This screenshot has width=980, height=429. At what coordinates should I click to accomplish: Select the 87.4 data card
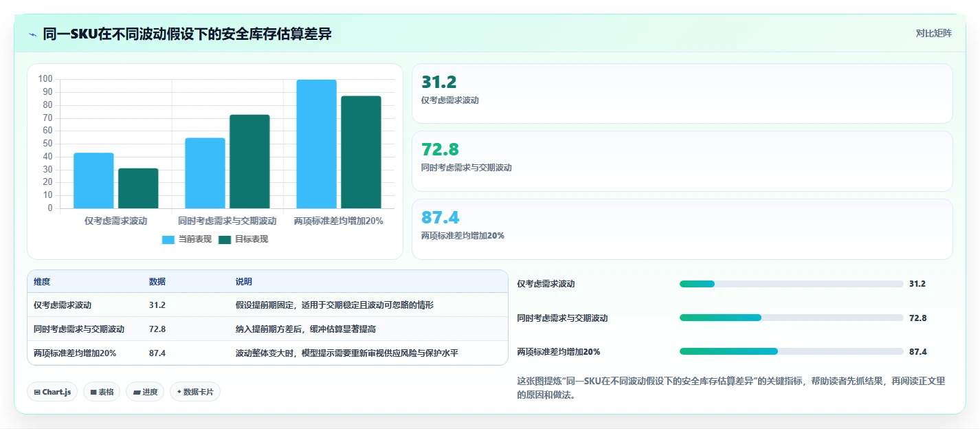[682, 229]
